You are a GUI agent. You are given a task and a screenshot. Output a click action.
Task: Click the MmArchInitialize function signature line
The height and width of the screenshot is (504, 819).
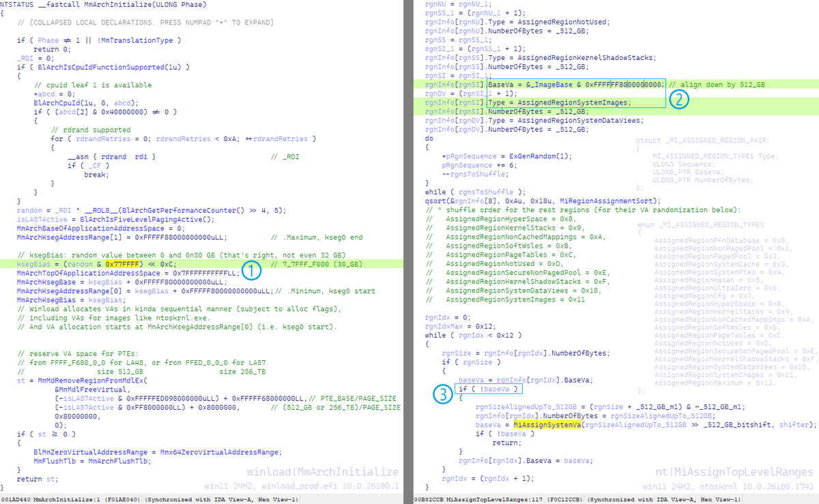[x=103, y=5]
